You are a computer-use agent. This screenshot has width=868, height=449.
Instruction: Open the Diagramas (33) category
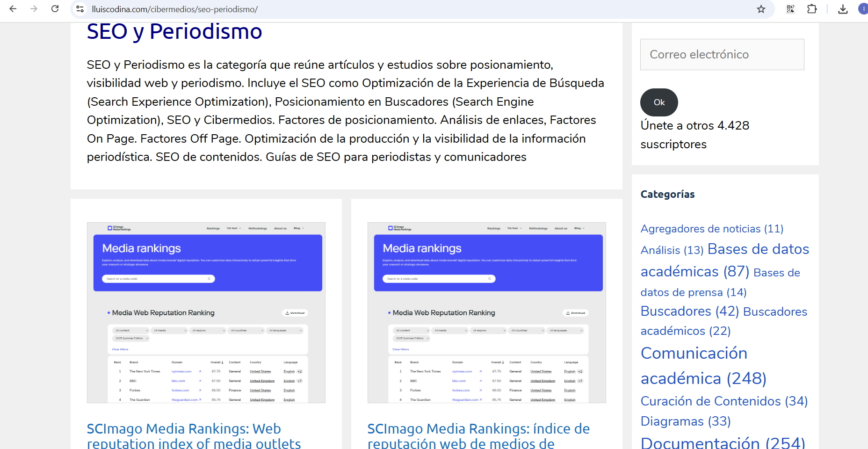[685, 421]
